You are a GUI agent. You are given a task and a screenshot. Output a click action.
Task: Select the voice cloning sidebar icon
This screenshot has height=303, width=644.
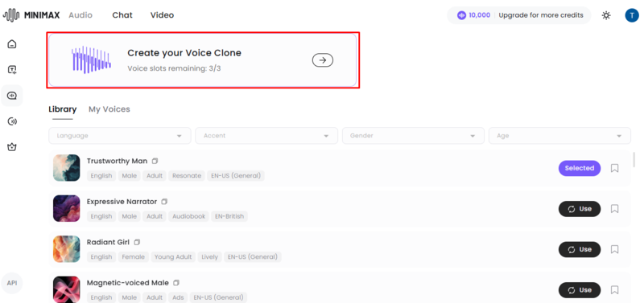(x=12, y=96)
